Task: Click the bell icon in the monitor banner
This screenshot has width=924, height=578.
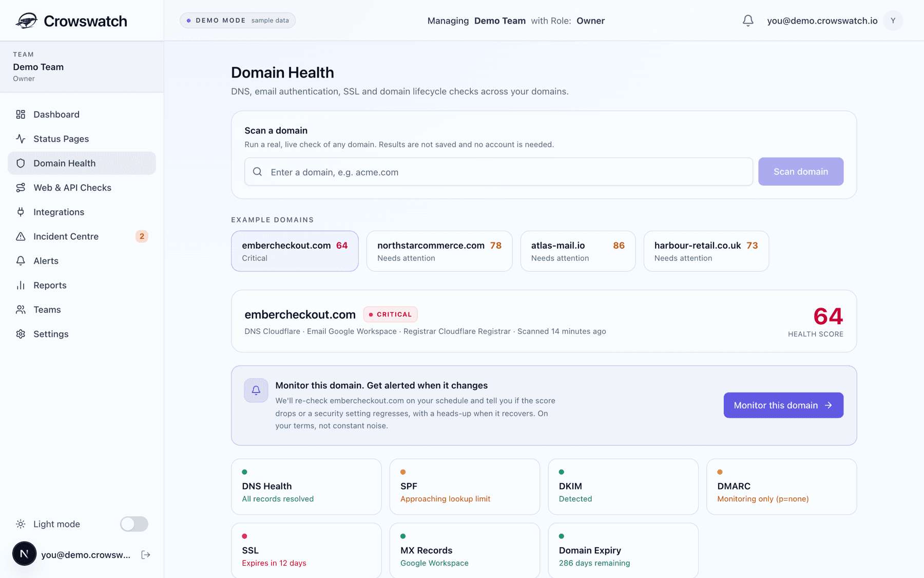Action: pyautogui.click(x=256, y=390)
